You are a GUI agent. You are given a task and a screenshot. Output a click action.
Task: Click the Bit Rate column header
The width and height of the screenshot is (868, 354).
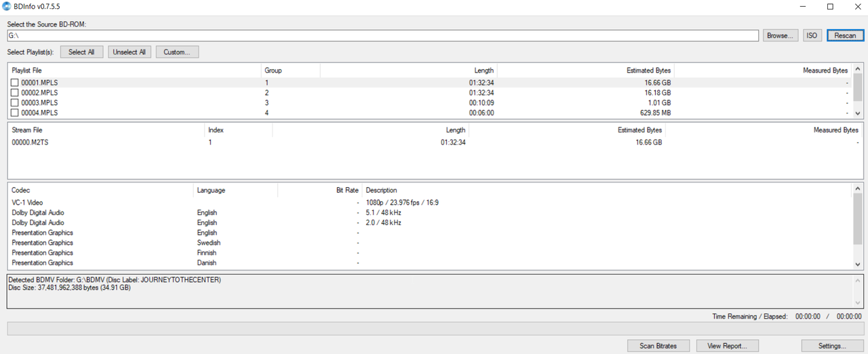click(320, 191)
